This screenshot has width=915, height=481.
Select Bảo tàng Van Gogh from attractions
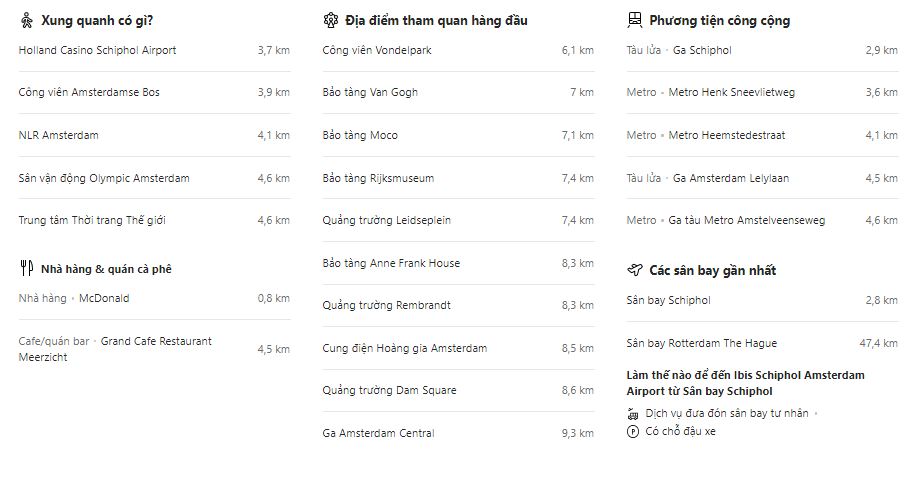click(370, 92)
